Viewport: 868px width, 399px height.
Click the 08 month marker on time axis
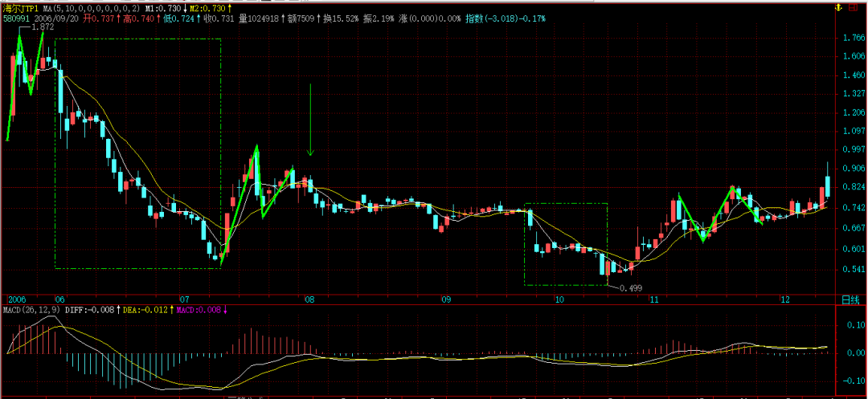309,299
